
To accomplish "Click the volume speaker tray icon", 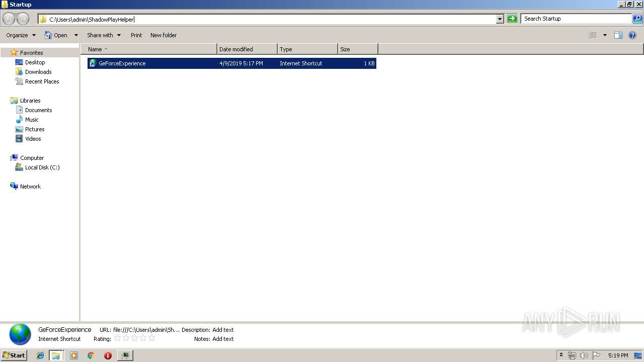I will pyautogui.click(x=584, y=355).
